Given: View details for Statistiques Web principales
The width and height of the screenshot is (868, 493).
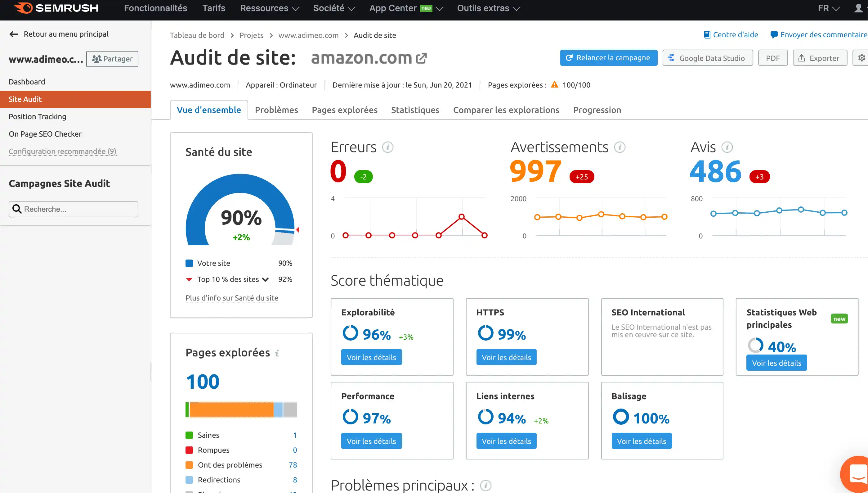Looking at the screenshot, I should 776,363.
